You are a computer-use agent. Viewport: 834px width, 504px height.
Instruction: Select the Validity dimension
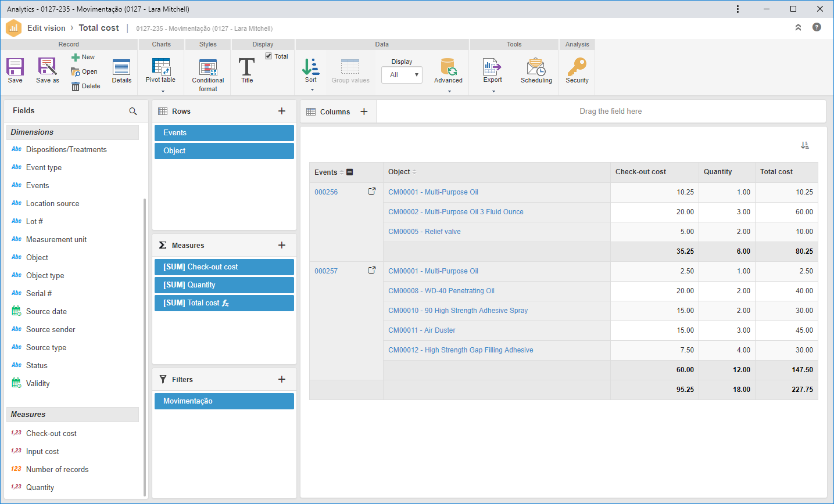point(38,384)
